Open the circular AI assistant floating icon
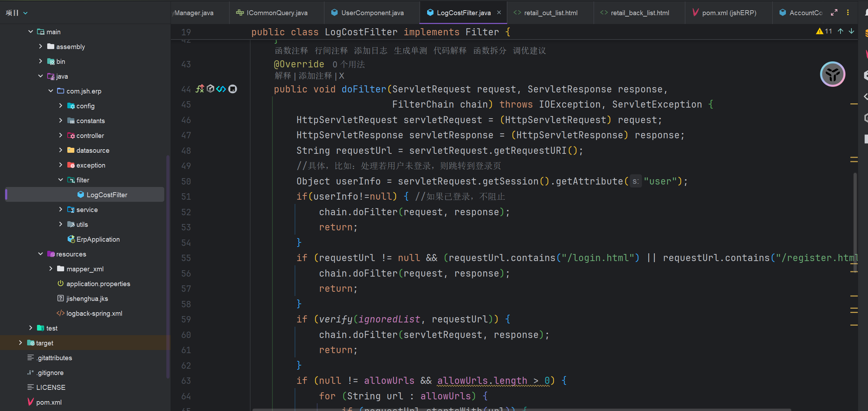This screenshot has height=411, width=868. (832, 74)
